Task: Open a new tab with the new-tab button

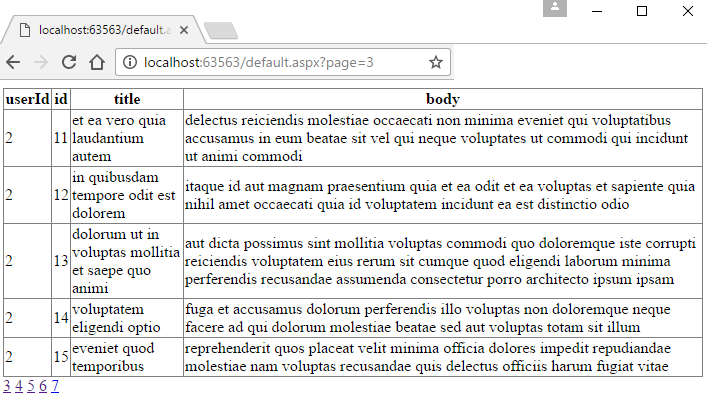Action: click(219, 29)
